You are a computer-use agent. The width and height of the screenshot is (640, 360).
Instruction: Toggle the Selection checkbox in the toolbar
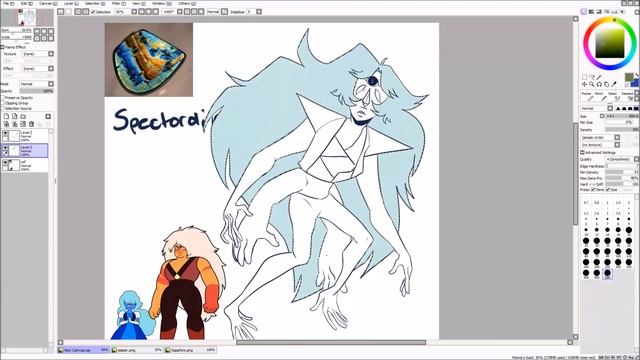click(93, 12)
